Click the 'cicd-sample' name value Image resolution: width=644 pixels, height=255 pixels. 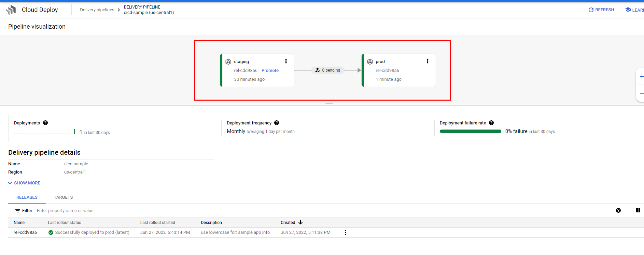[76, 164]
